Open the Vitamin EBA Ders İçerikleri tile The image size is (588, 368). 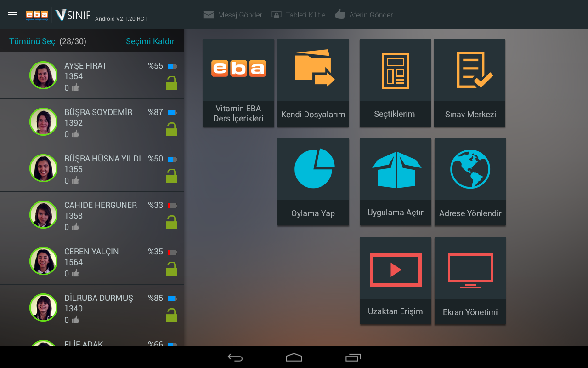(238, 83)
